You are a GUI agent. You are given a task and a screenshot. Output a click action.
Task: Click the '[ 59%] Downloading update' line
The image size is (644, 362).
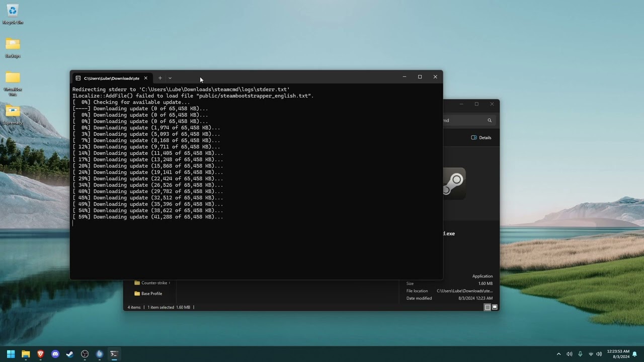[x=148, y=217]
